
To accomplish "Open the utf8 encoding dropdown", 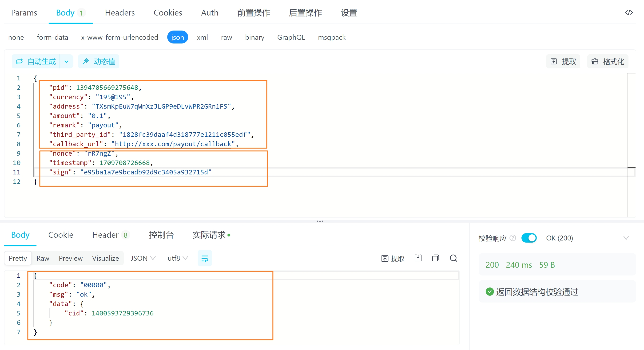I will pyautogui.click(x=178, y=258).
